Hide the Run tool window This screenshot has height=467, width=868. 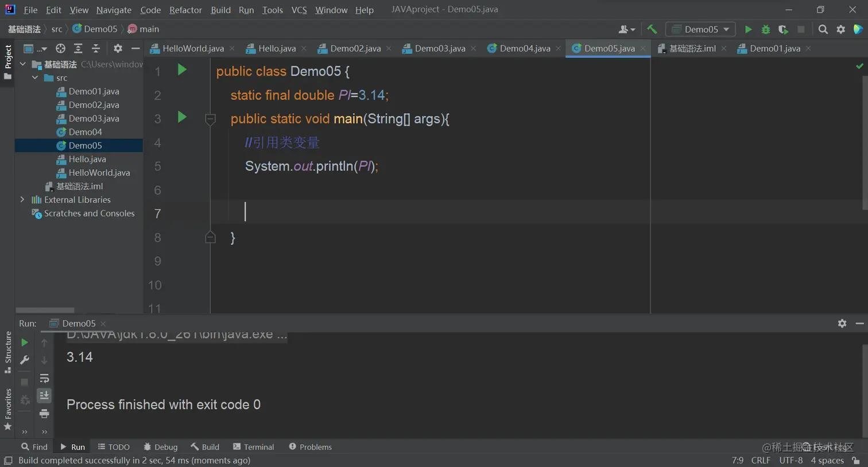pos(859,324)
